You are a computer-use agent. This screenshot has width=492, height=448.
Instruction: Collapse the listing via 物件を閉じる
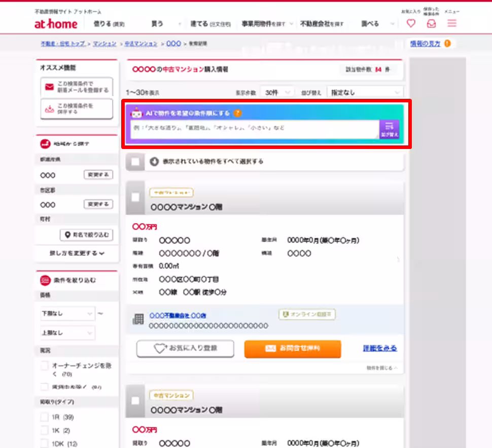pos(382,368)
